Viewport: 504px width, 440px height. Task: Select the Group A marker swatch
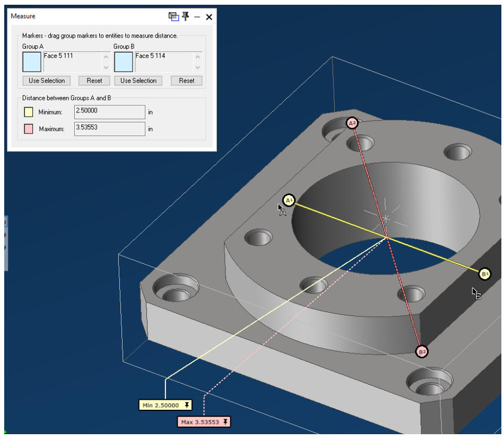click(32, 62)
